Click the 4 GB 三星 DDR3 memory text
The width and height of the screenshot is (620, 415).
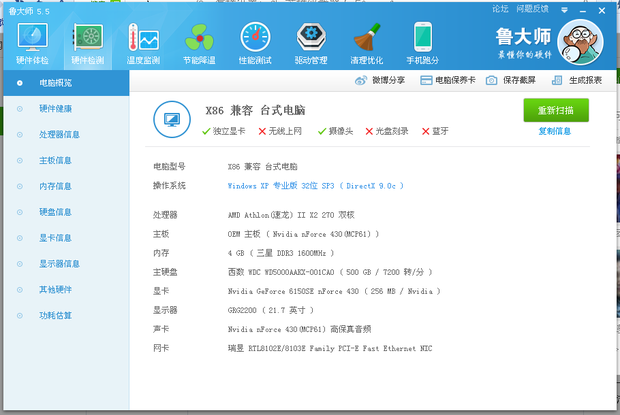[281, 253]
